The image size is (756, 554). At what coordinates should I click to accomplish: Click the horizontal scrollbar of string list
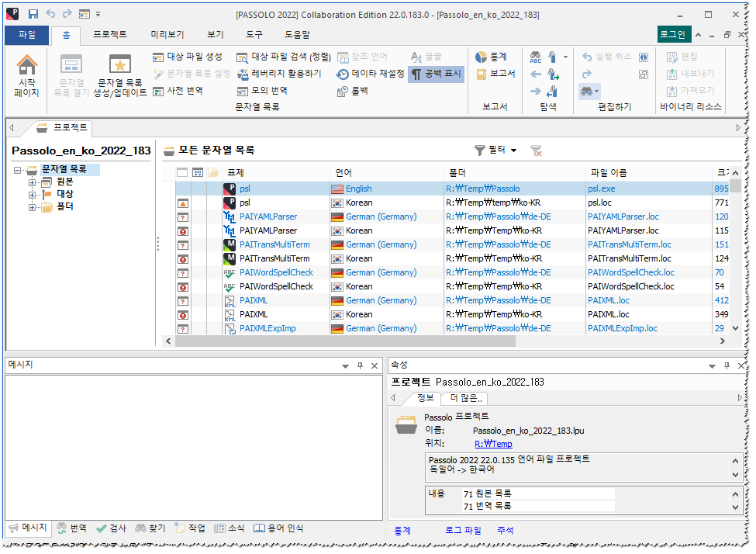[x=345, y=341]
